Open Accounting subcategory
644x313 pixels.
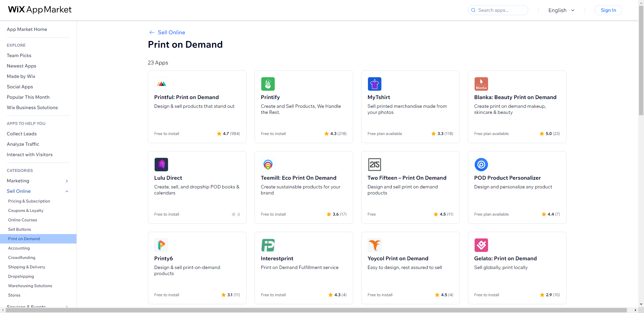[19, 248]
